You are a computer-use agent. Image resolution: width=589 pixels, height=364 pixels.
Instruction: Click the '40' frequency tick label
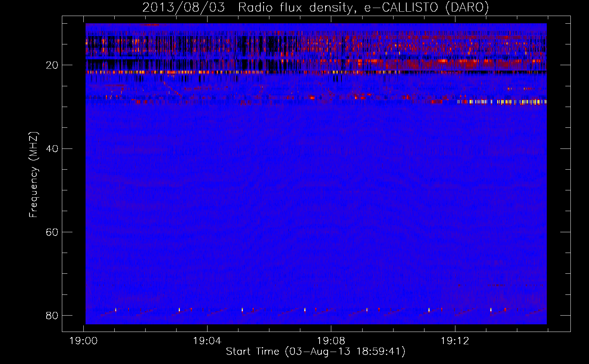[52, 149]
